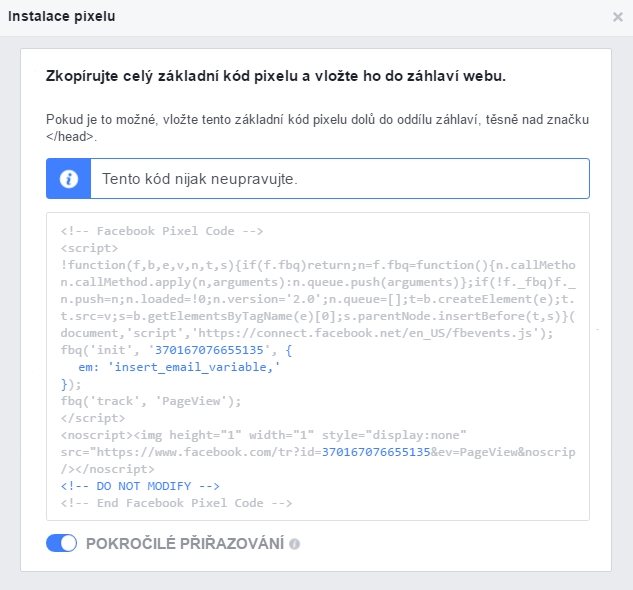Click the Zkopírujte celý základní kód heading
This screenshot has height=590, width=633.
coord(276,76)
